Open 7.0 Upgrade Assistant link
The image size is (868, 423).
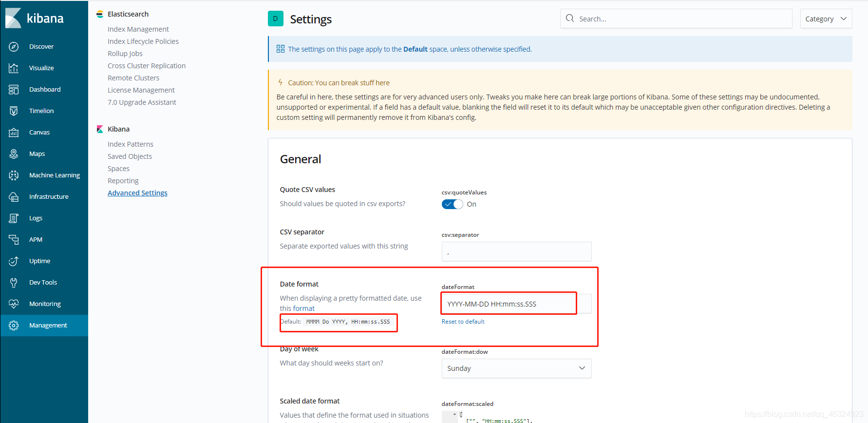pyautogui.click(x=142, y=102)
